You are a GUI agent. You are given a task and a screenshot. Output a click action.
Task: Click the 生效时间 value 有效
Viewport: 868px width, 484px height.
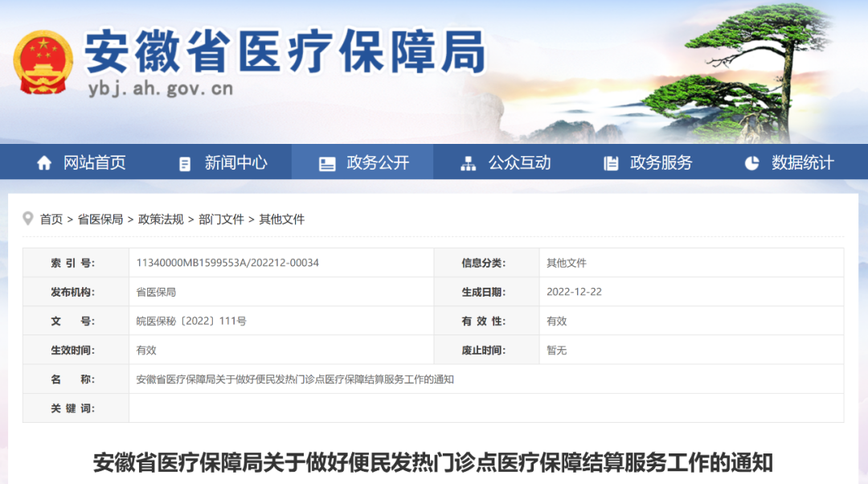[146, 350]
